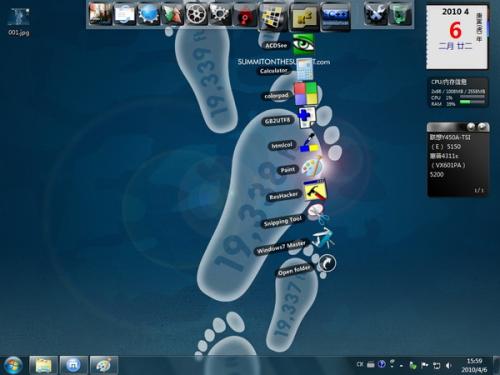Open the green recycle bin dock icon
Screen dimensions: 500x375
click(x=400, y=14)
